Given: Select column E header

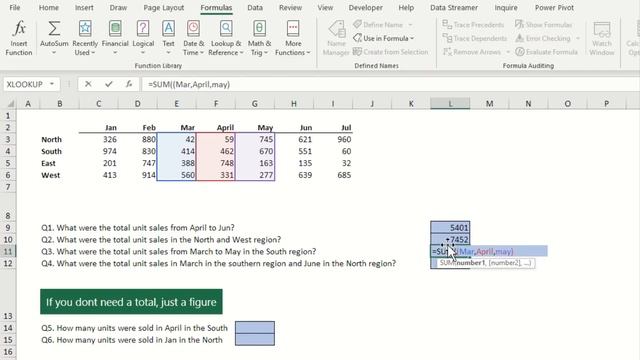Looking at the screenshot, I should point(176,104).
